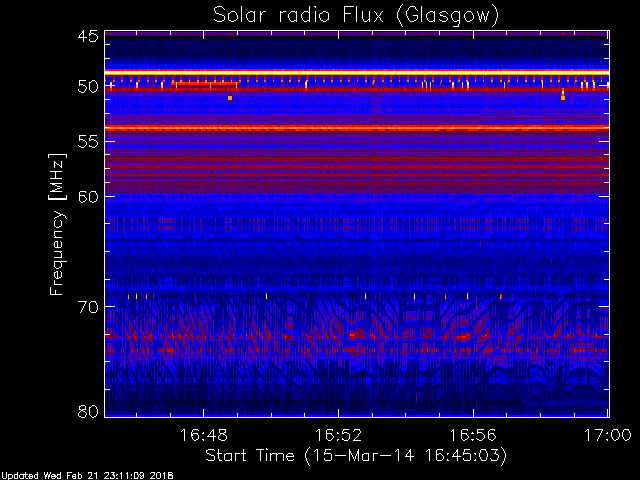Screen dimensions: 640x480
Task: Click the orange square marker near 16:49
Action: click(230, 98)
